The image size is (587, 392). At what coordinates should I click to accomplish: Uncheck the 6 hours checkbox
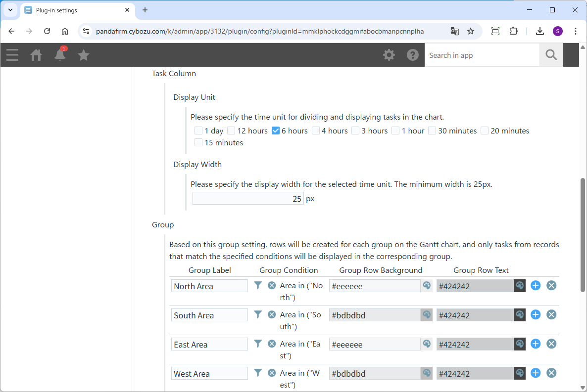click(276, 131)
